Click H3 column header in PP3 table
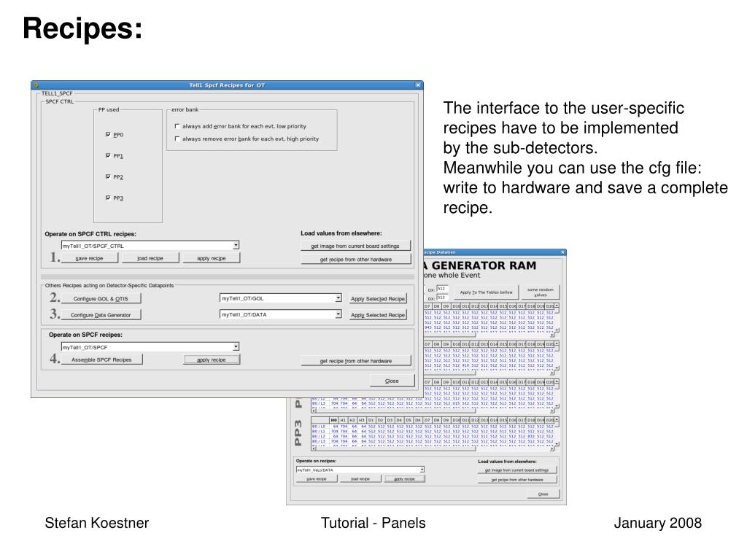The width and height of the screenshot is (747, 560). click(x=362, y=420)
